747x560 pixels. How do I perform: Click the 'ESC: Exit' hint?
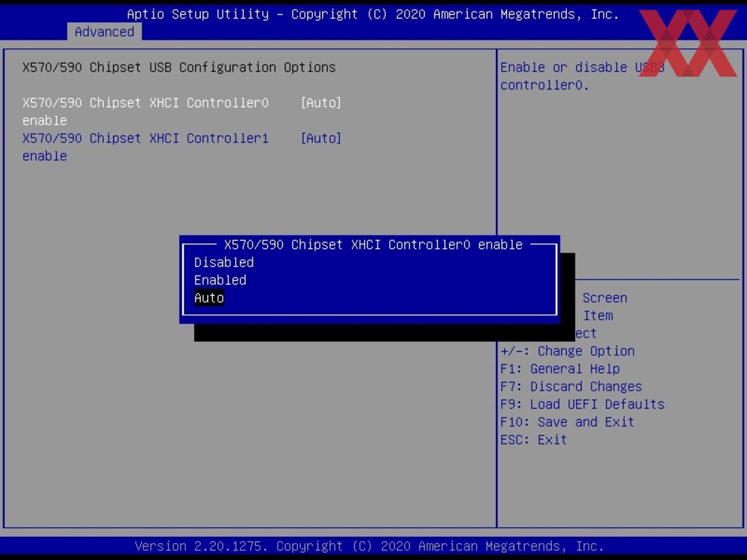[x=533, y=440]
